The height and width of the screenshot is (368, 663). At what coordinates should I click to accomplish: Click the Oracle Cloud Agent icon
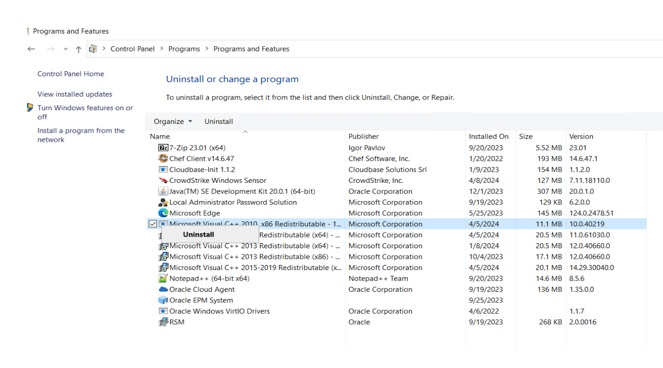click(163, 289)
